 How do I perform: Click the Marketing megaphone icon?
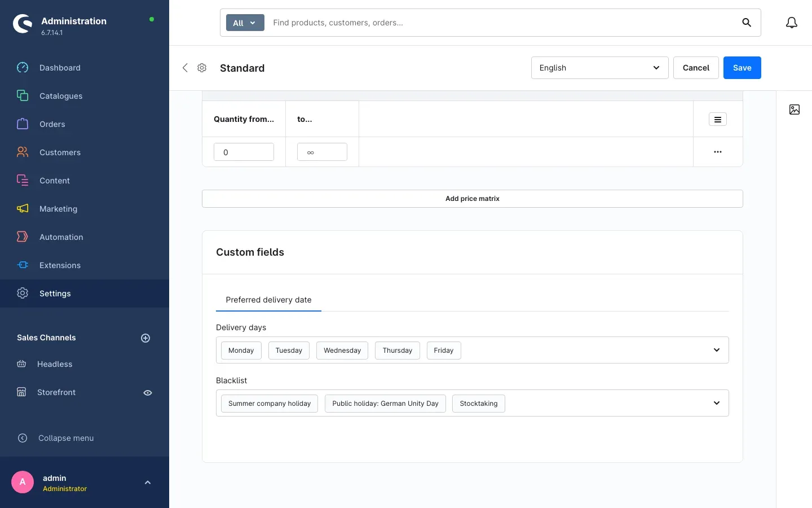23,208
